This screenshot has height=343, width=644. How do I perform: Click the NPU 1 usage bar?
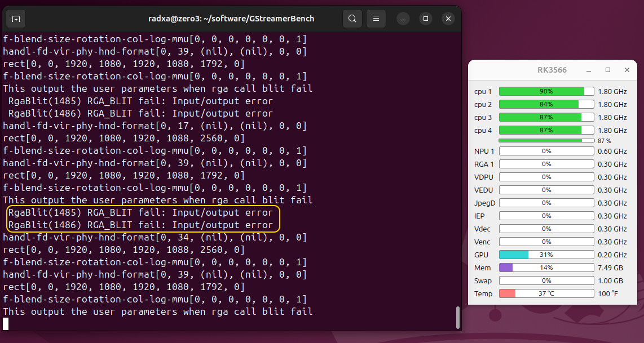pyautogui.click(x=546, y=152)
